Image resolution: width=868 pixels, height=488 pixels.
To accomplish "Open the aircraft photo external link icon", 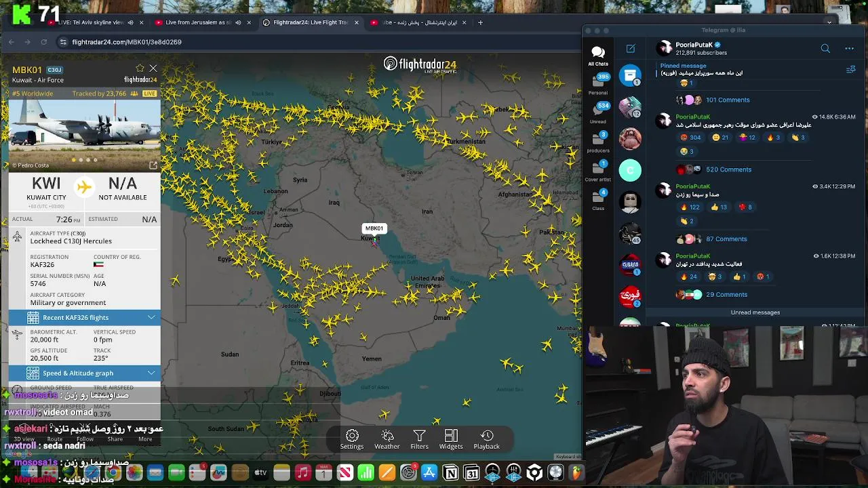I will (153, 165).
